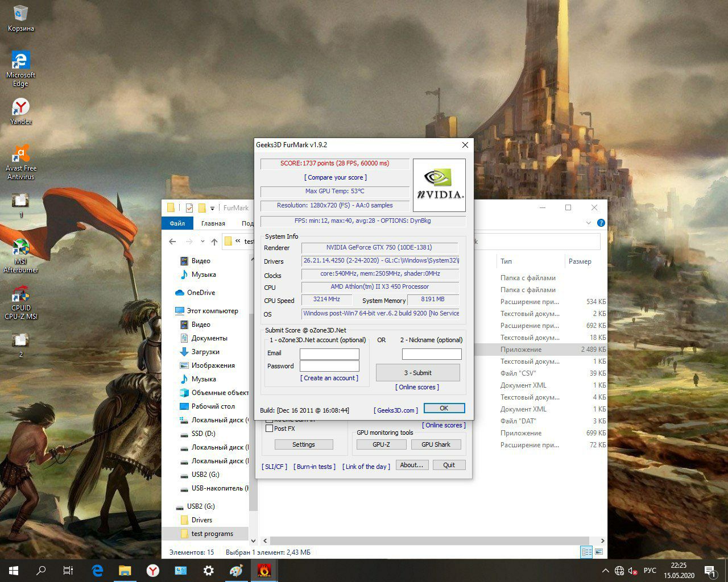Select the desktop file named 1
This screenshot has width=728, height=582.
click(x=20, y=206)
